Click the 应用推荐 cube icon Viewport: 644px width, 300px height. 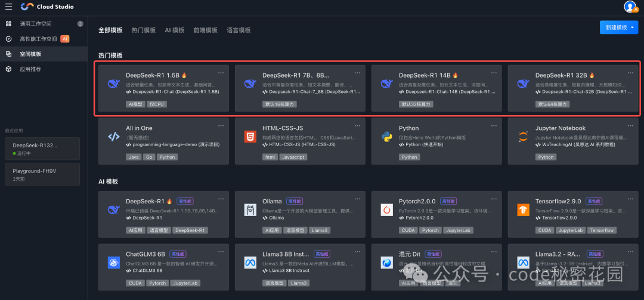point(8,69)
